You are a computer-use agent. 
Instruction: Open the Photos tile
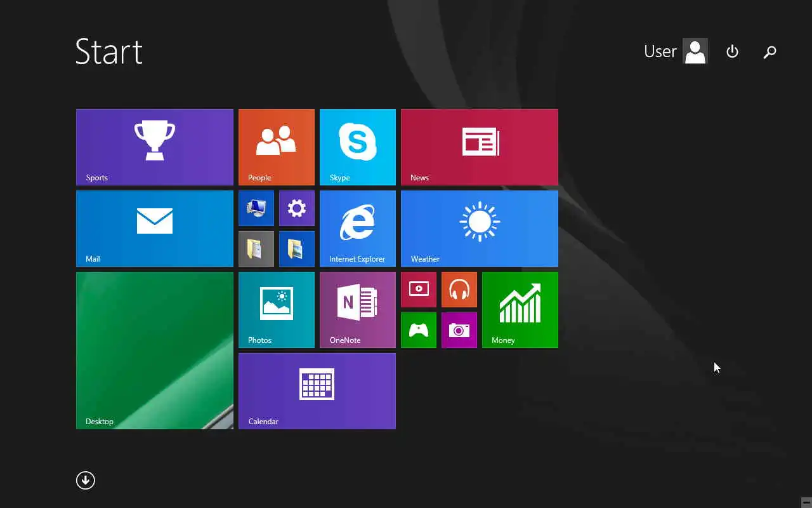coord(277,310)
